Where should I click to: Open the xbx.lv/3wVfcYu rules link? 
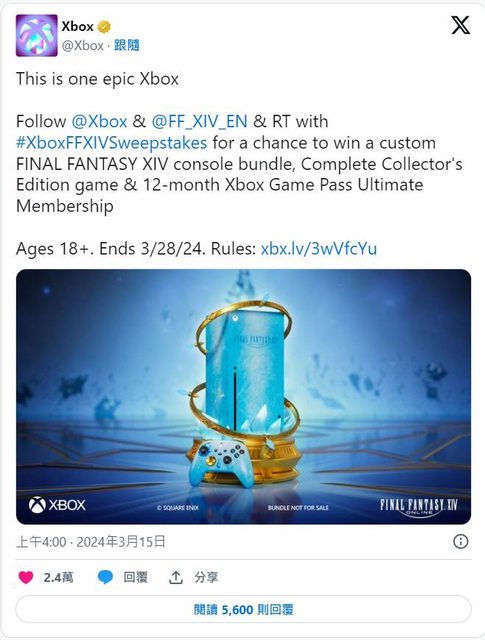tap(318, 248)
